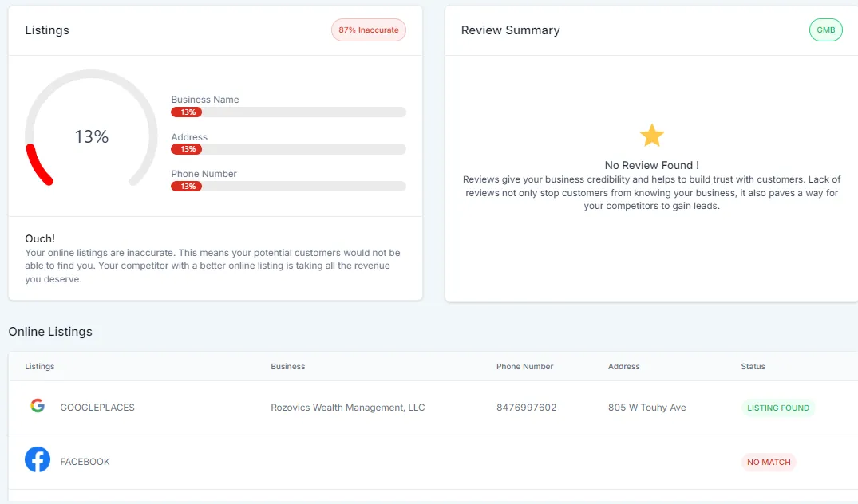858x504 pixels.
Task: Click the Google logo icon in listings
Action: point(38,406)
